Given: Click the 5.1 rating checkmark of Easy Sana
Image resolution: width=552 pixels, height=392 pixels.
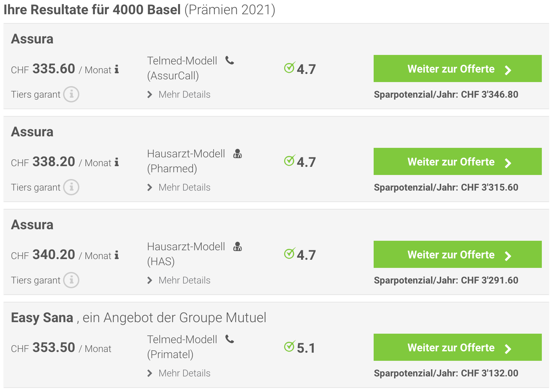Looking at the screenshot, I should click(x=290, y=346).
